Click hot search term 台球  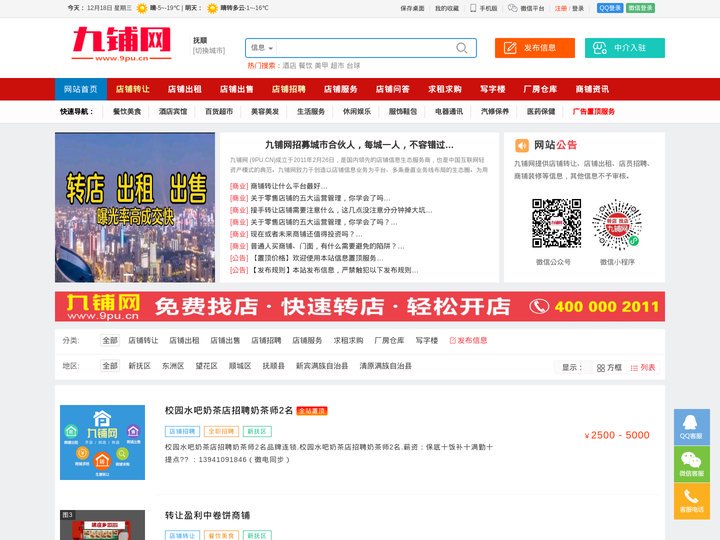coord(353,66)
